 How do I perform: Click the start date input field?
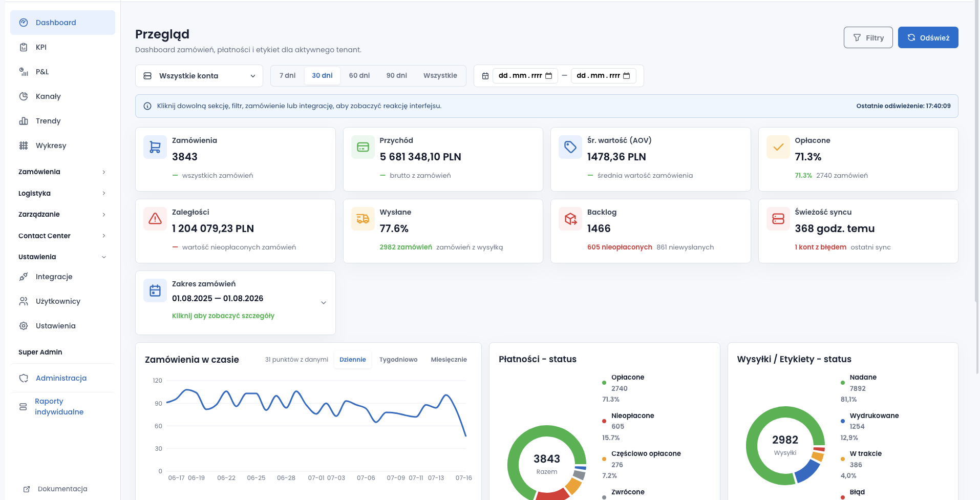pyautogui.click(x=525, y=76)
